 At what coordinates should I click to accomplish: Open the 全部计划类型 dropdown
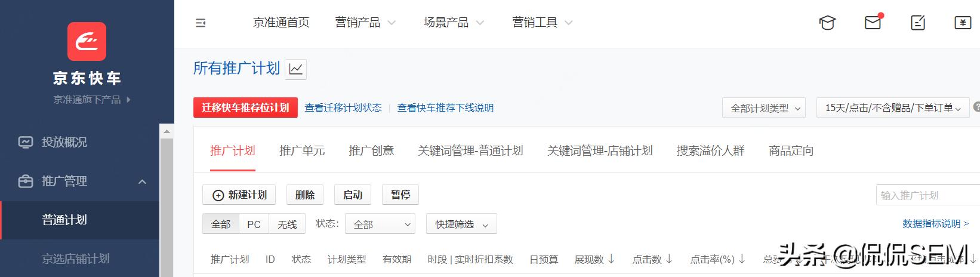click(x=764, y=108)
